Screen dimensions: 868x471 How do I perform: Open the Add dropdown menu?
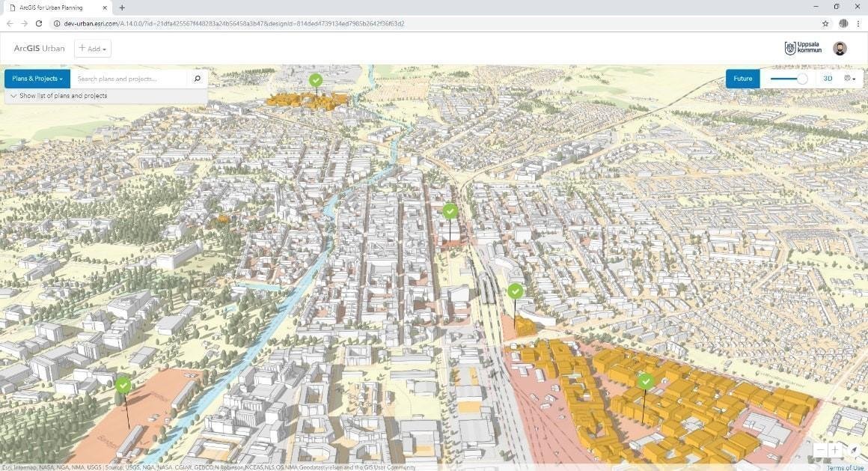pos(93,49)
